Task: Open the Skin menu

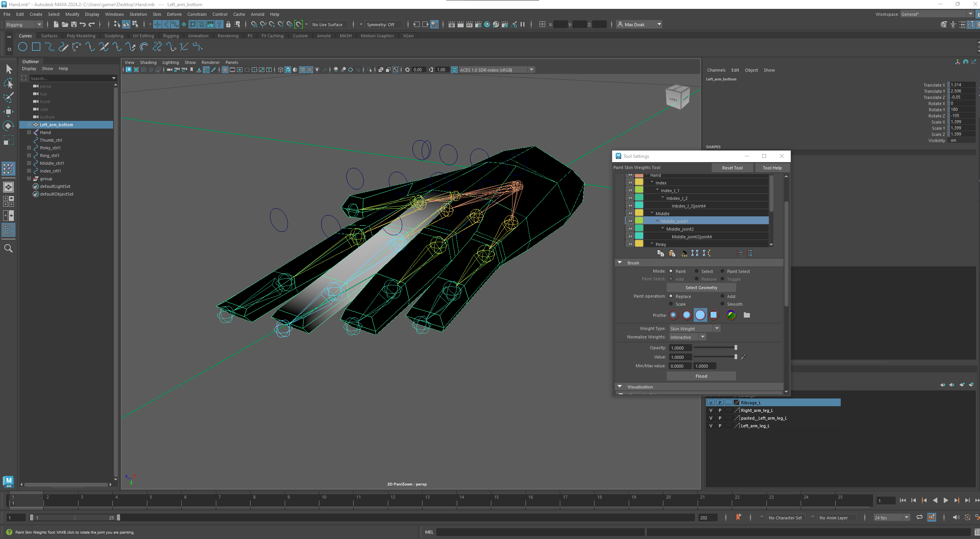Action: click(x=157, y=14)
